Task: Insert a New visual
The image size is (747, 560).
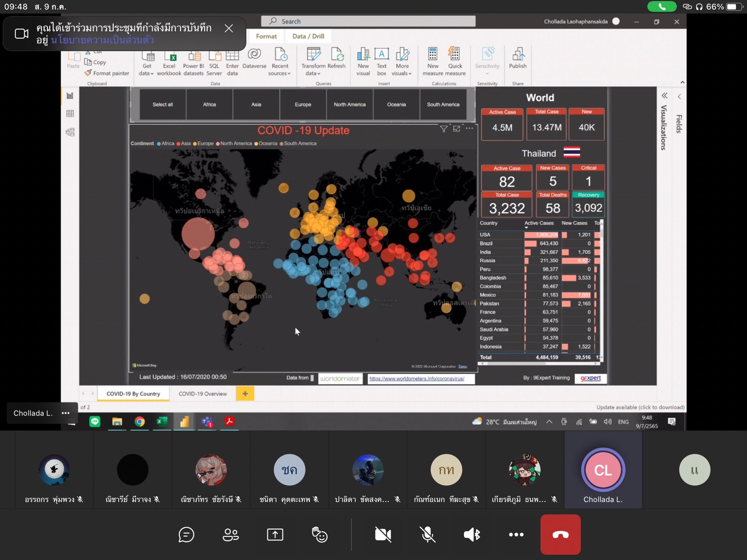Action: [x=363, y=63]
